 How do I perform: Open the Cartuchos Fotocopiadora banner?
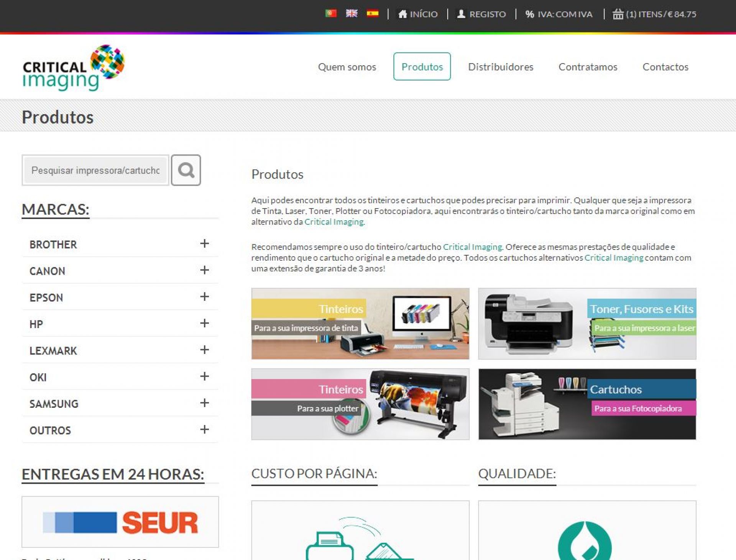[587, 404]
